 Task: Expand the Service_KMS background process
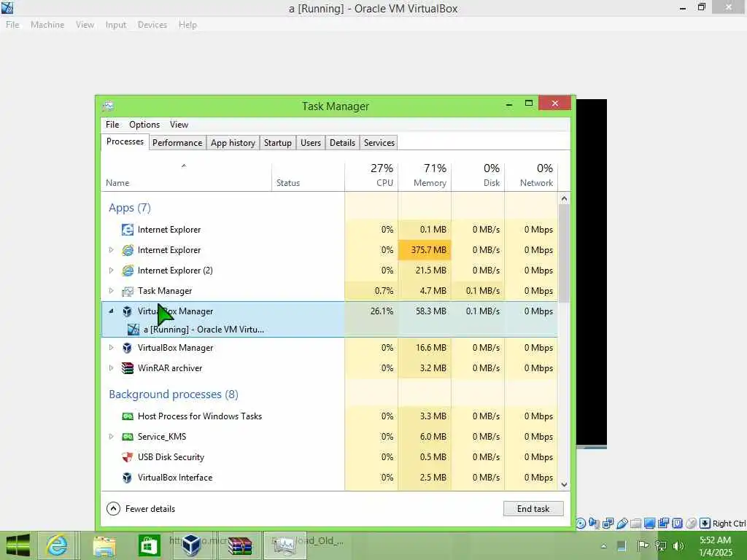(x=111, y=437)
